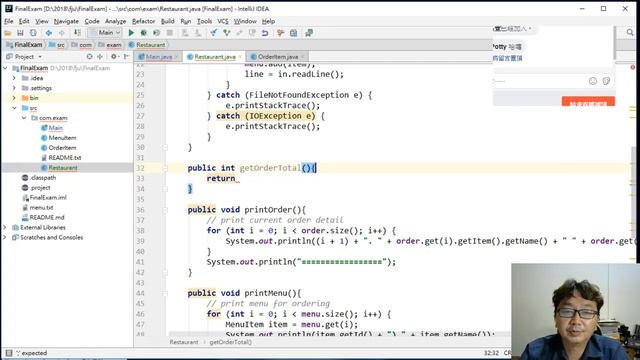
Task: Click the red error indicator on editor stripe
Action: [x=633, y=67]
